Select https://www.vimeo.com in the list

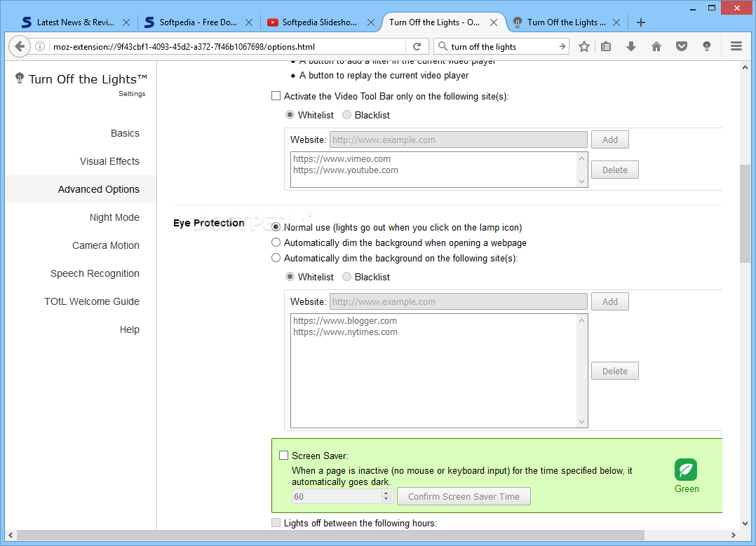click(342, 158)
